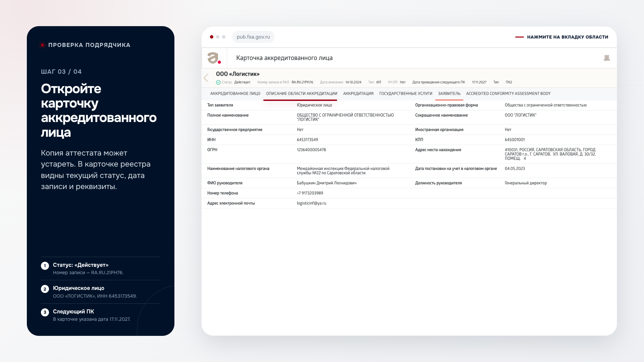
Task: Click the ПК2 type value in header
Action: pos(509,82)
